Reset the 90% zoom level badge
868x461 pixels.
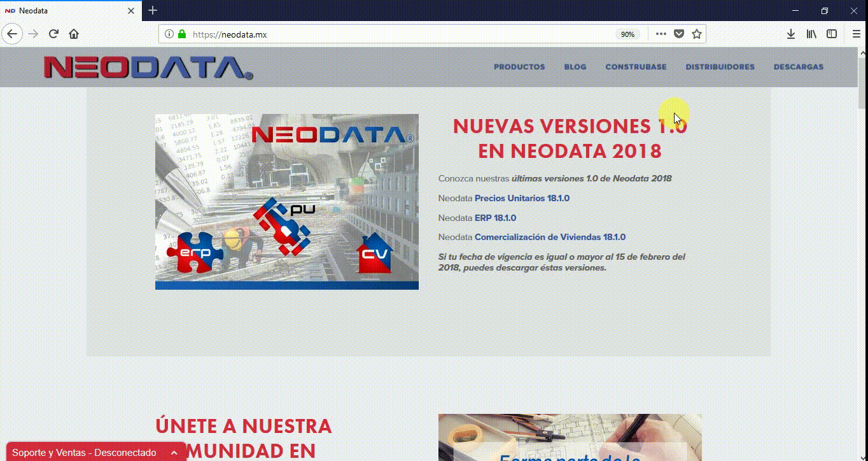pos(627,34)
